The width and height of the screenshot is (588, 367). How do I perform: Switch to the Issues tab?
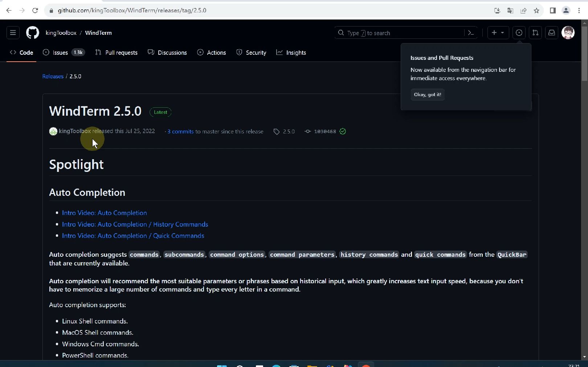64,53
